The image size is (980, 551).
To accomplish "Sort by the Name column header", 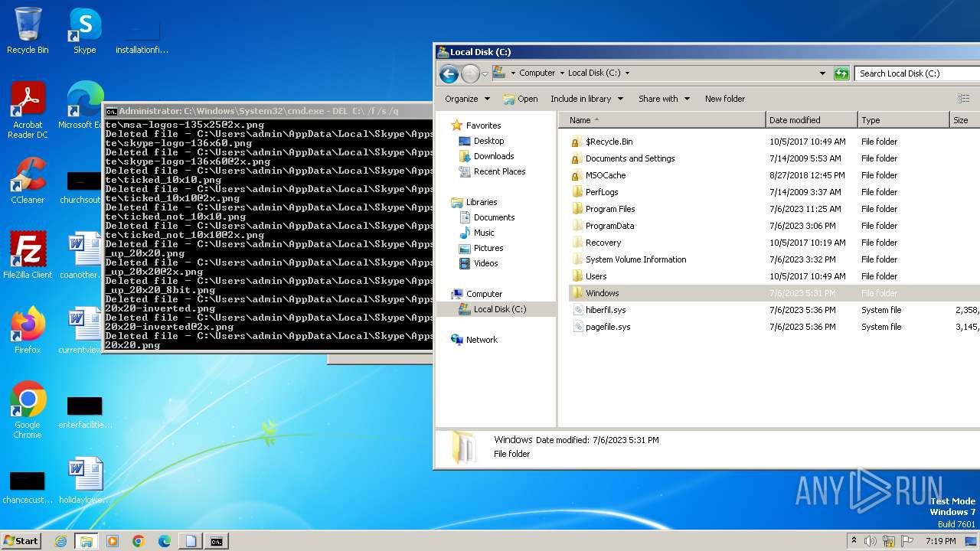I will (x=661, y=120).
